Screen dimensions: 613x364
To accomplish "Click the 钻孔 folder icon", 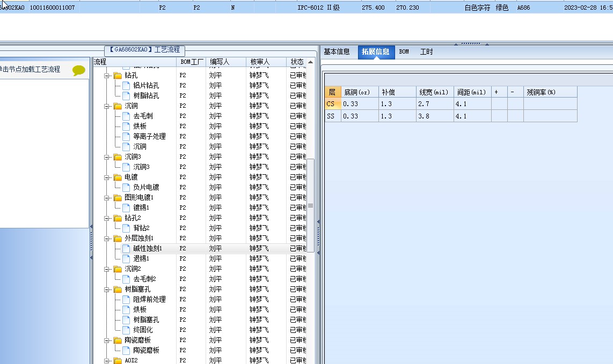I will tap(118, 76).
